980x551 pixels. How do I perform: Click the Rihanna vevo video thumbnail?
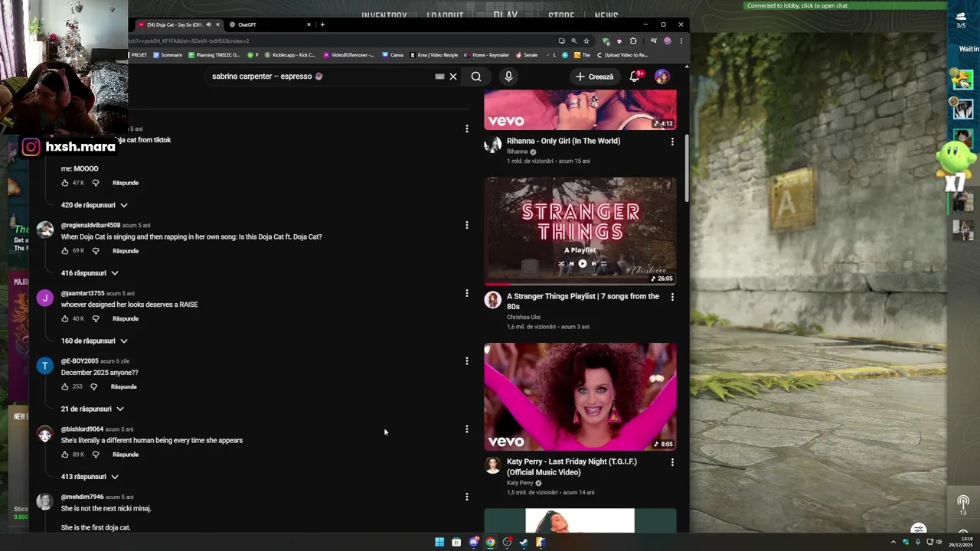click(580, 109)
